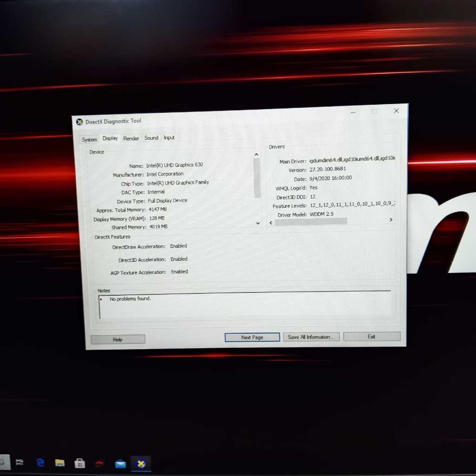Open File Explorer from the taskbar
476x476 pixels.
click(60, 463)
